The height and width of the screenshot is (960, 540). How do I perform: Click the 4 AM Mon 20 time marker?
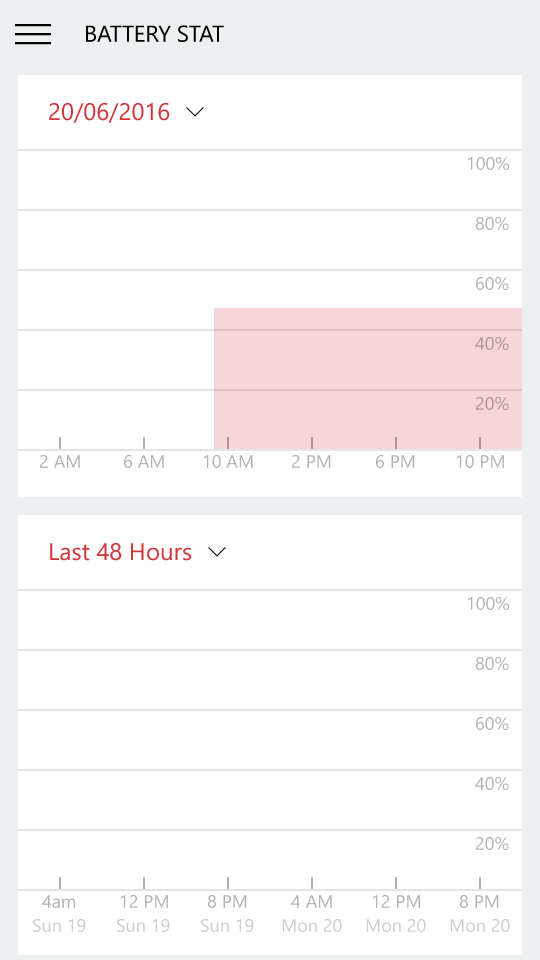(312, 913)
